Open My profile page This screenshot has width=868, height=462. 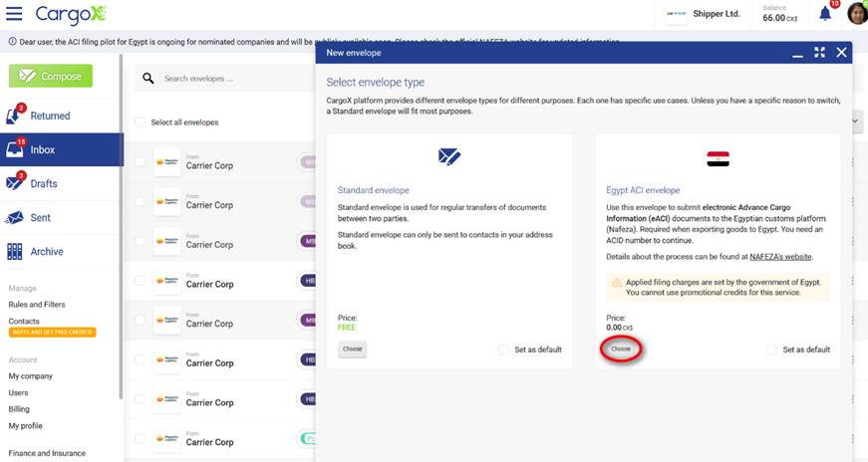tap(26, 425)
